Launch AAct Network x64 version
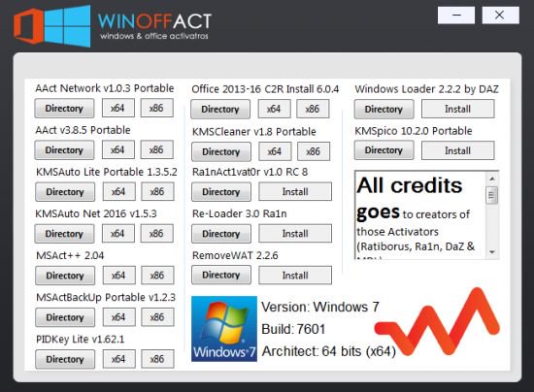 click(117, 108)
